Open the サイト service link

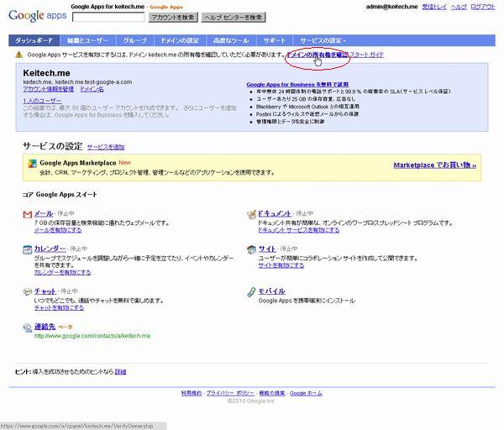tap(267, 249)
